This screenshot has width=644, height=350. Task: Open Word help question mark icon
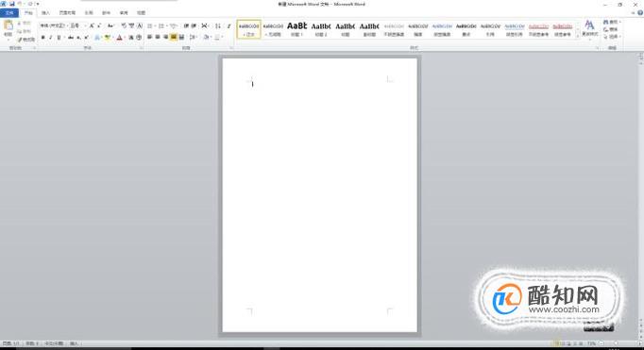coord(640,12)
